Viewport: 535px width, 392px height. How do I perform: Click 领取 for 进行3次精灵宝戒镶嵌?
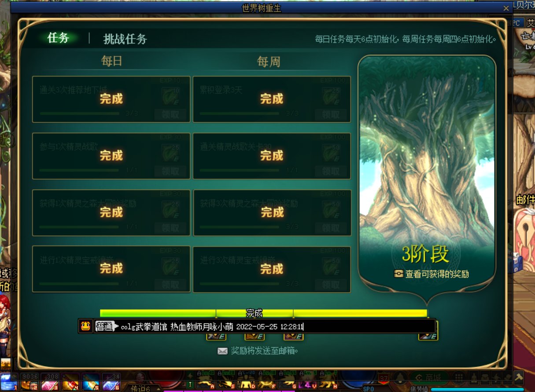click(331, 285)
